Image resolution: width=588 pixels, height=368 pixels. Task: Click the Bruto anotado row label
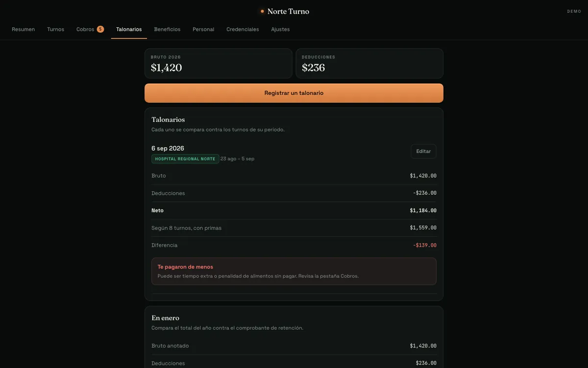click(170, 346)
